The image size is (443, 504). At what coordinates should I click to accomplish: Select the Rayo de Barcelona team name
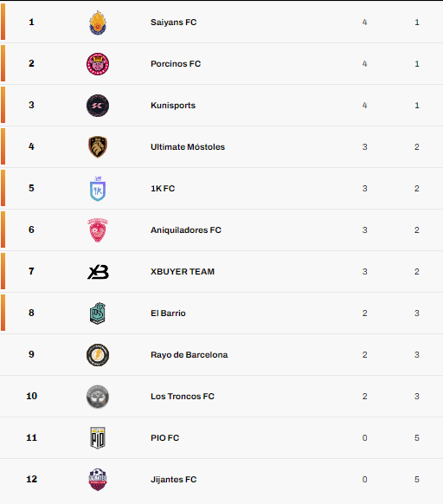coord(189,355)
